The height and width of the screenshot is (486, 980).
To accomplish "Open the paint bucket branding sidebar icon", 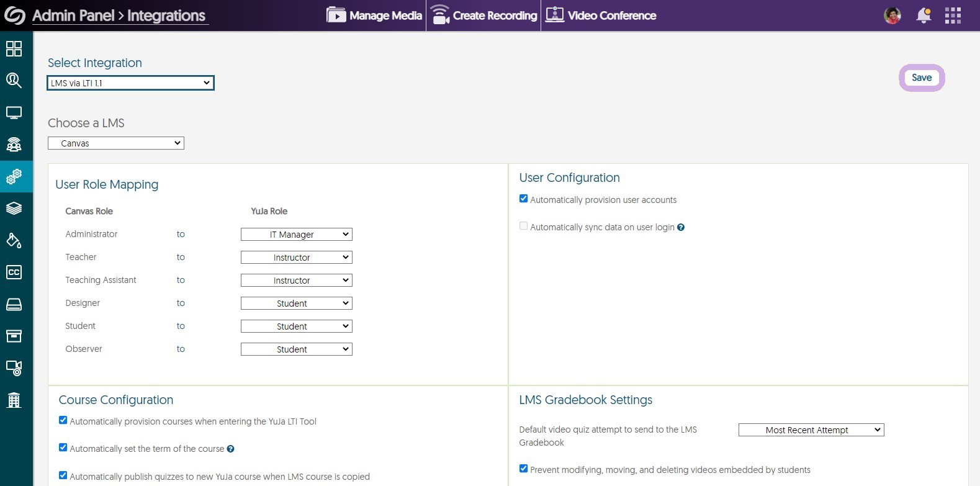I will click(x=14, y=240).
